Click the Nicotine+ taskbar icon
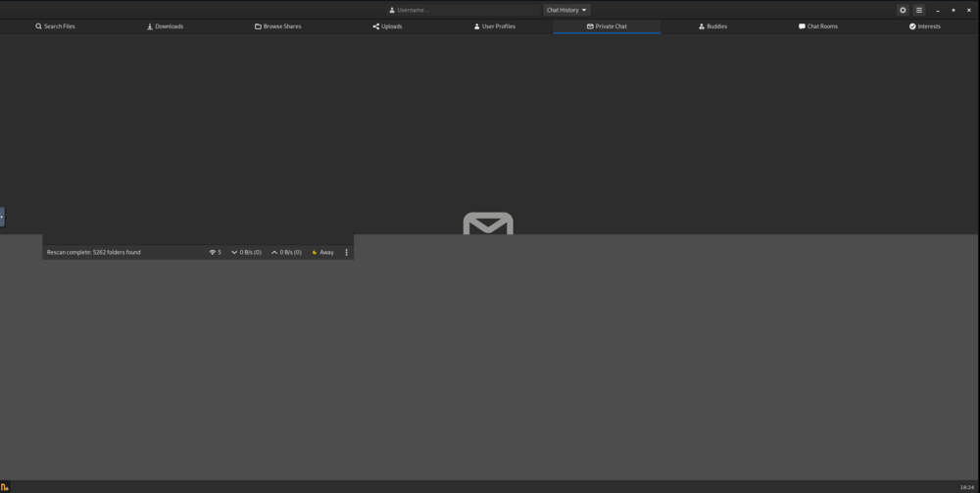 [5, 487]
